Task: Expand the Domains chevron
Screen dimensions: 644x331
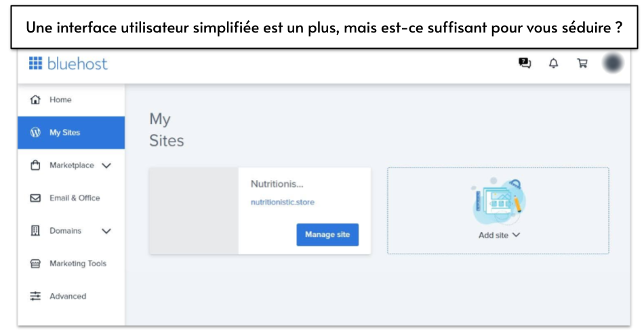Action: 106,231
